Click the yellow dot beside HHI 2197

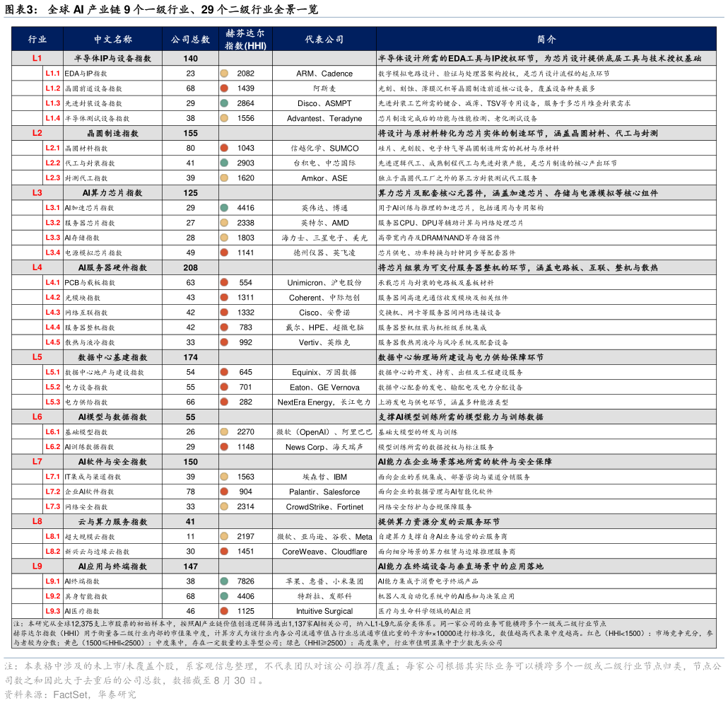[x=224, y=536]
